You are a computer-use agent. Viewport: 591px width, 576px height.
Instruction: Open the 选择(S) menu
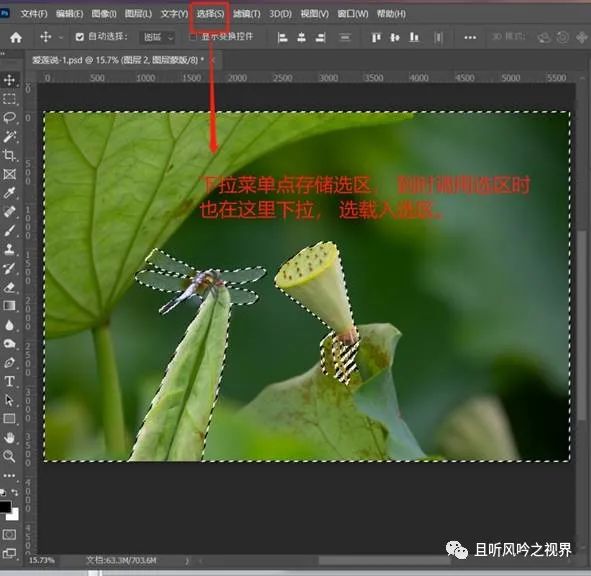click(210, 14)
